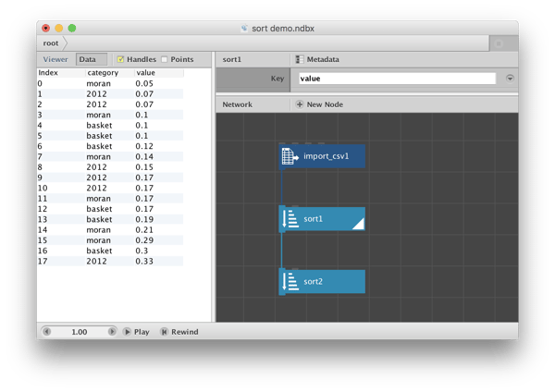Viewport: 555px width, 392px height.
Task: Select value 0.12 in row 6
Action: [144, 146]
